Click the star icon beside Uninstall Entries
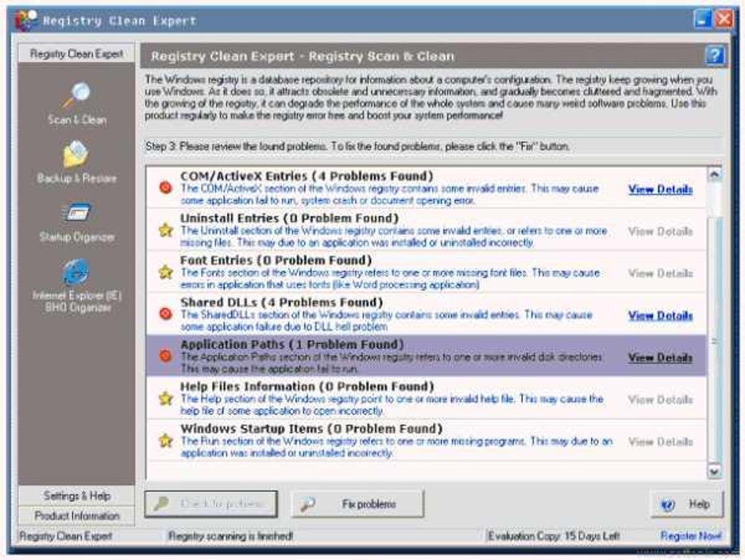The height and width of the screenshot is (560, 745). pyautogui.click(x=165, y=230)
